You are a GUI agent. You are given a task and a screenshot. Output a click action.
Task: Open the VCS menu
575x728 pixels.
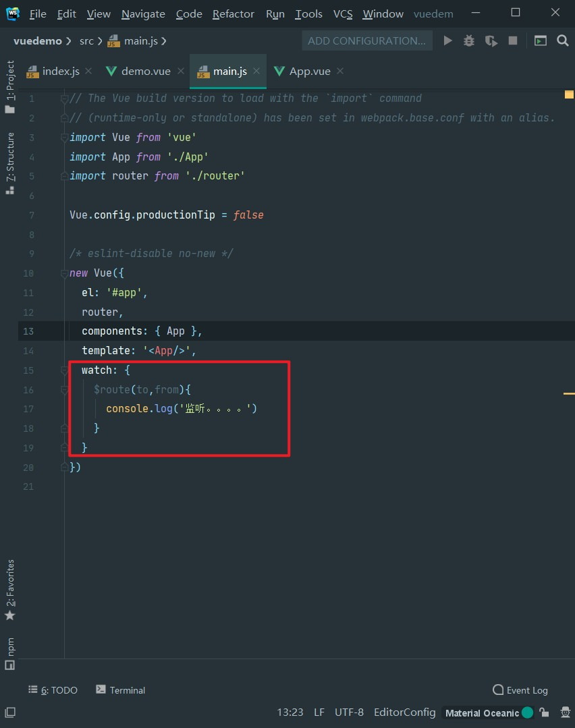[343, 14]
